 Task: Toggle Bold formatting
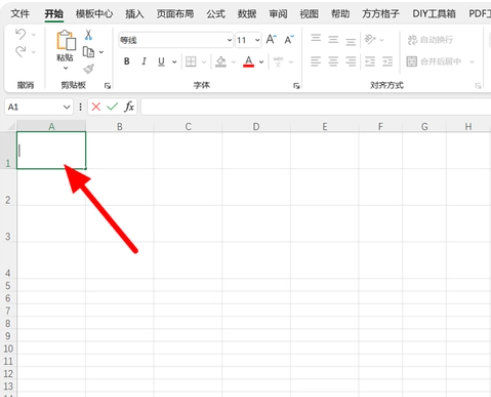[x=127, y=61]
